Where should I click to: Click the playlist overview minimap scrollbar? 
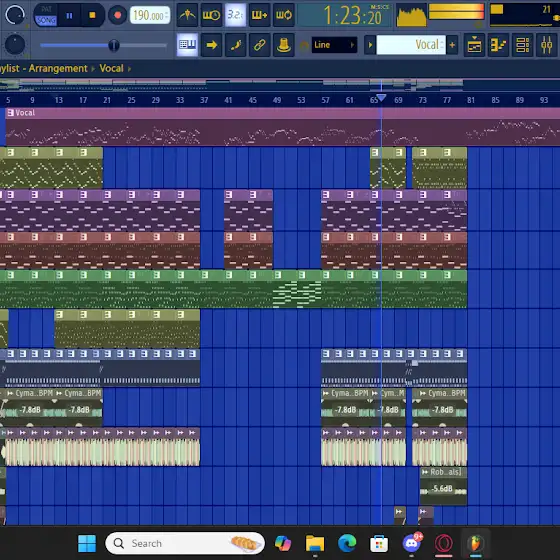click(x=280, y=85)
